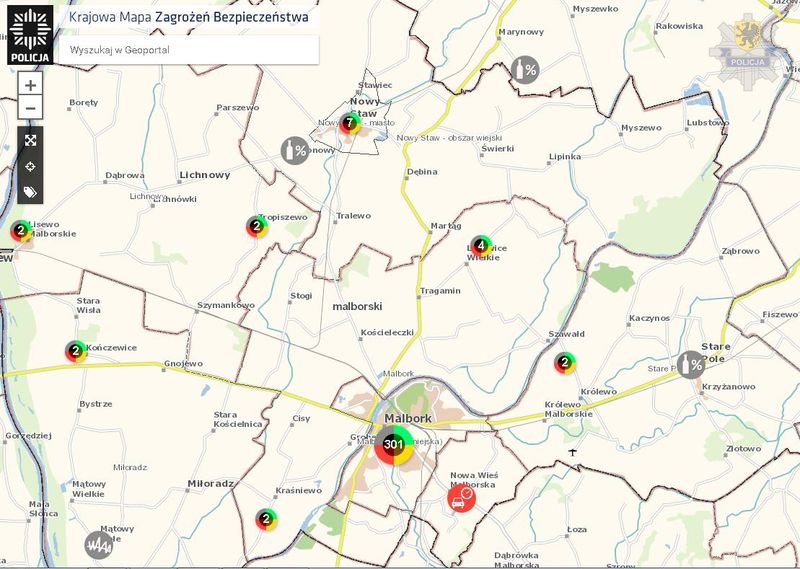Viewport: 800px width, 569px height.
Task: Click the Policja logo in top-left corner
Action: tap(26, 36)
